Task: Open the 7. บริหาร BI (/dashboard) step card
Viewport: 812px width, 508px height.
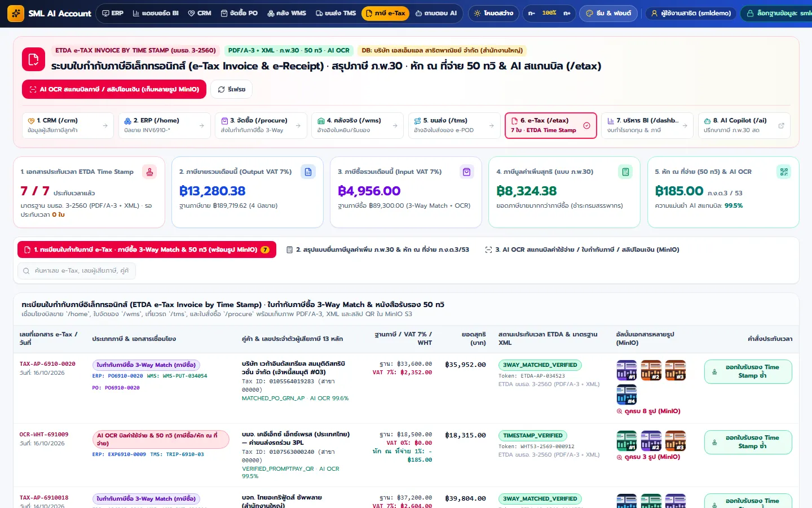Action: [x=647, y=125]
